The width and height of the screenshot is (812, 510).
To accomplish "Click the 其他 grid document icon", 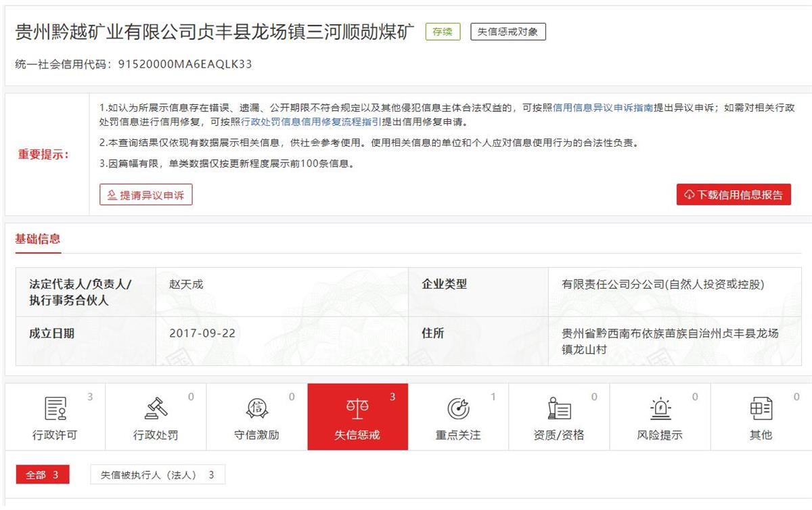I will 761,409.
